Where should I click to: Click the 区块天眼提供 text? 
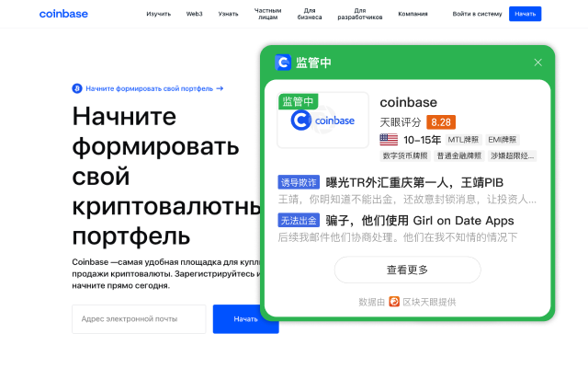429,302
